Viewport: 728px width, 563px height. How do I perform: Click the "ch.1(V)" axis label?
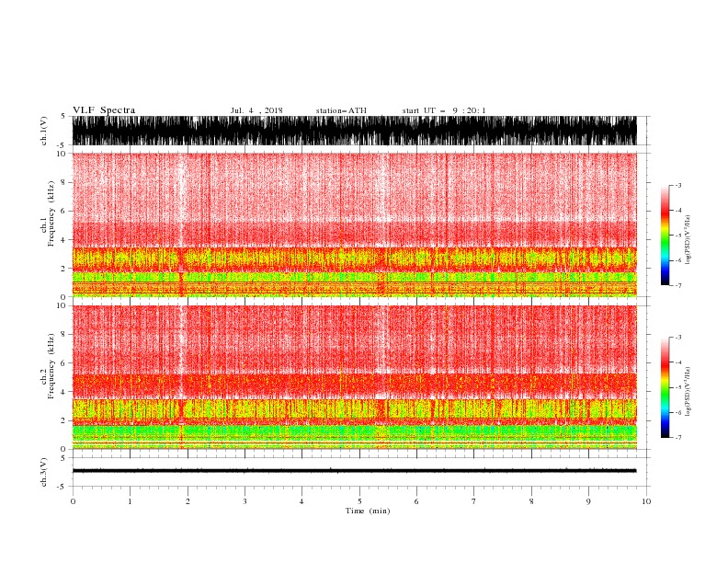click(x=44, y=131)
